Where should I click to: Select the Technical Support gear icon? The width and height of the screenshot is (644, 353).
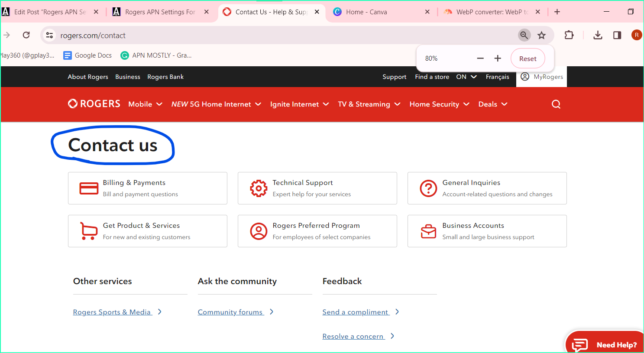[x=259, y=188]
